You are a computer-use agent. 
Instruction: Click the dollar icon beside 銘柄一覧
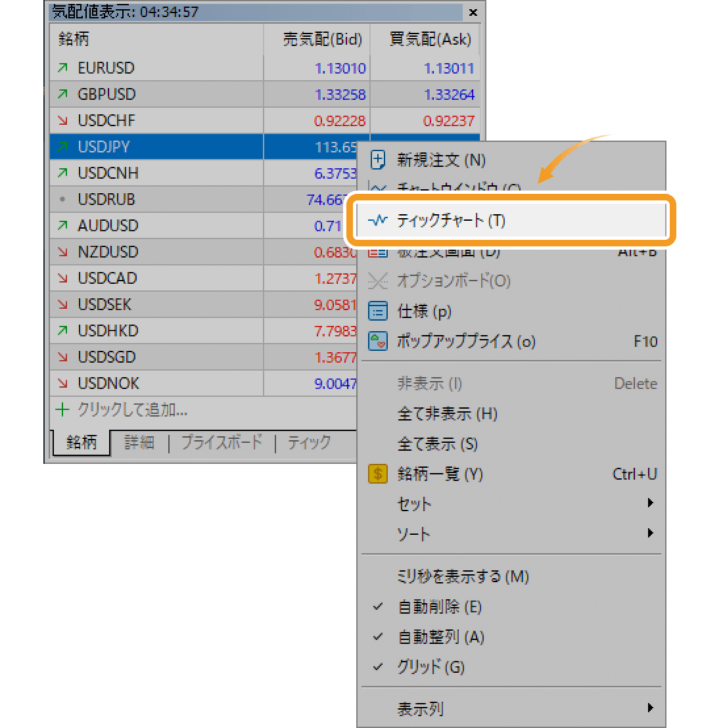point(377,474)
